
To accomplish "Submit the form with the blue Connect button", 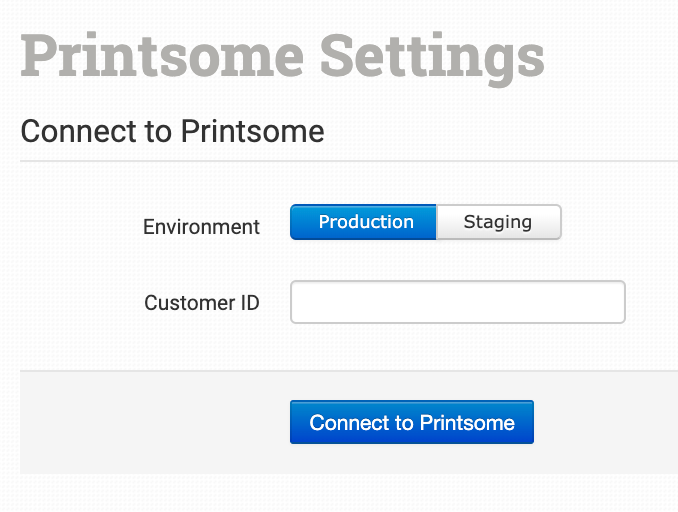I will pos(411,422).
